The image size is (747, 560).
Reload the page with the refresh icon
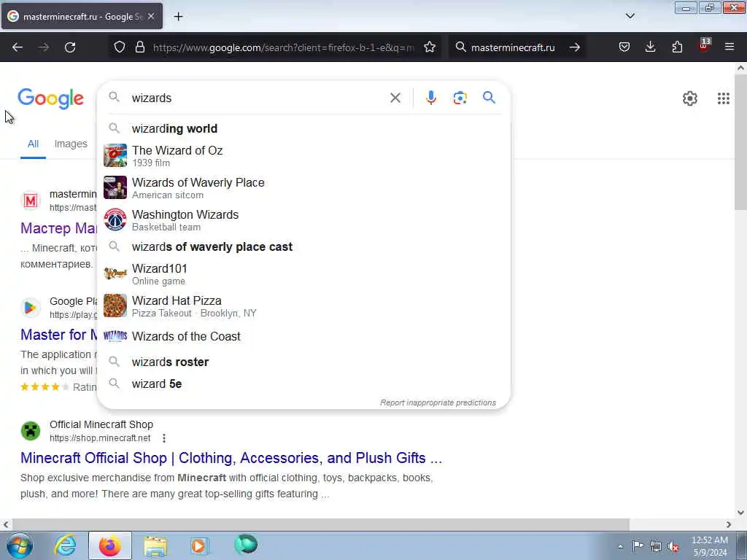coord(70,47)
